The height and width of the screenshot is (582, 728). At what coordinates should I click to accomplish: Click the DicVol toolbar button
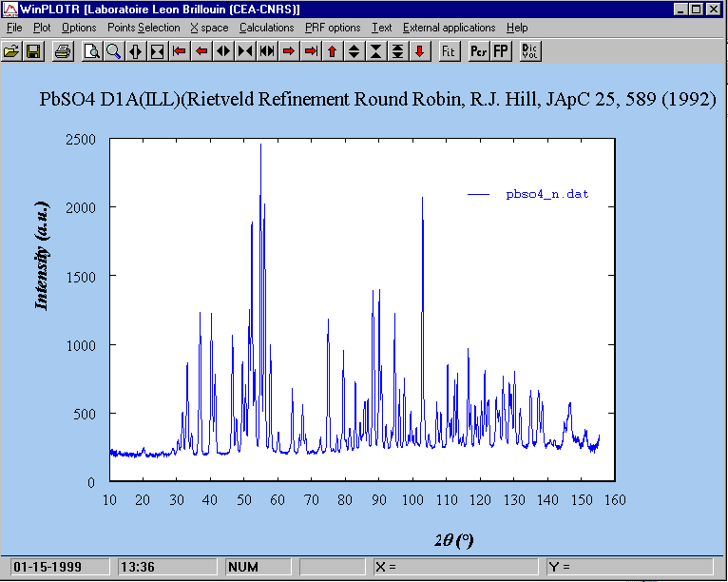click(x=530, y=50)
